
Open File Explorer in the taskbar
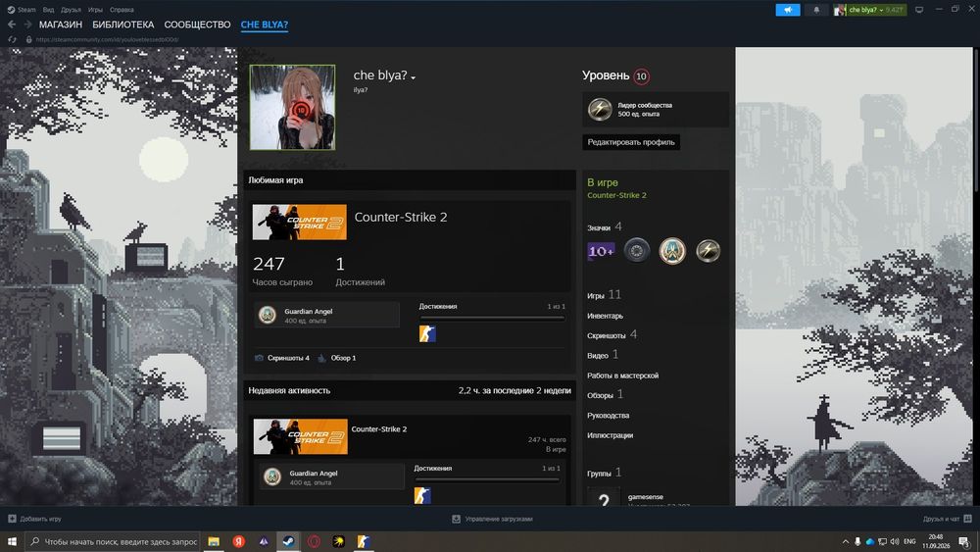214,541
